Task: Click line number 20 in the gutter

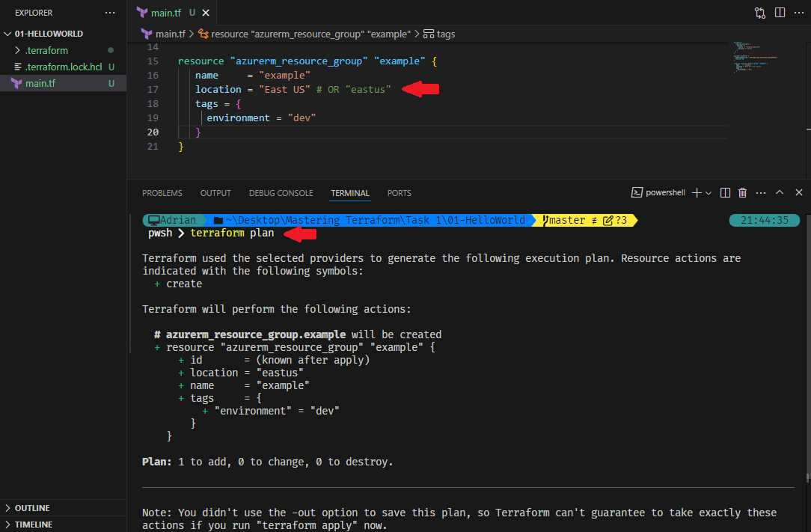Action: pyautogui.click(x=153, y=132)
